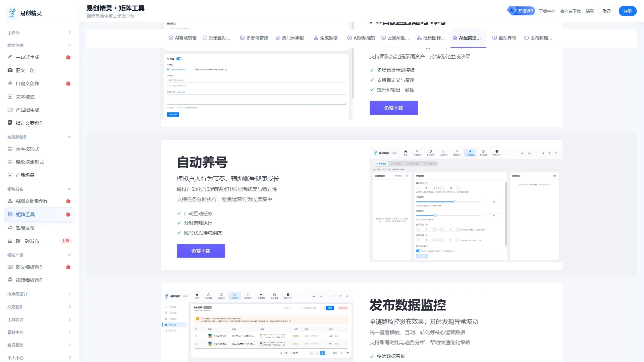Expand the 电商图设计 section
Viewport: 644px width, 362px height.
(x=39, y=294)
